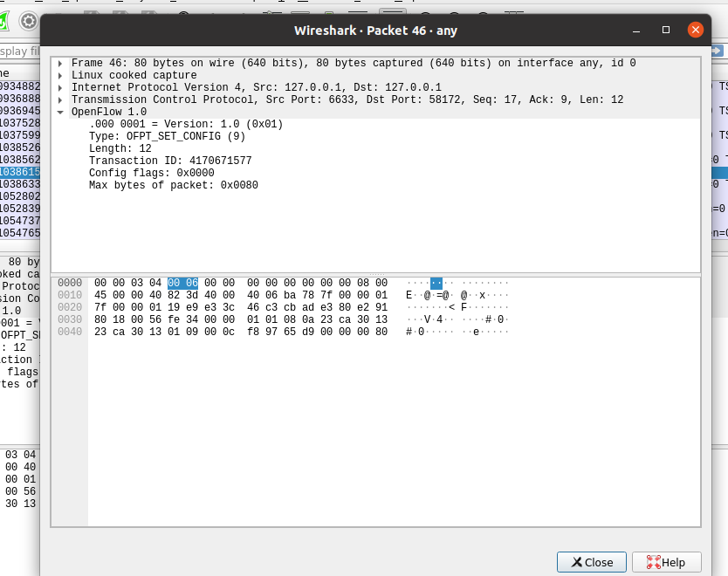Expand the Linux cooked capture row
This screenshot has width=728, height=576.
point(60,75)
